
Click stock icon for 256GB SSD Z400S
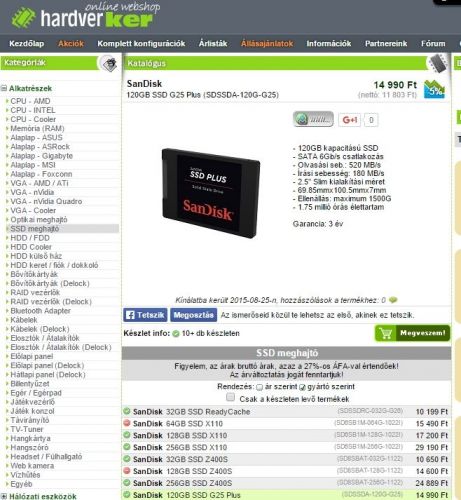point(127,482)
